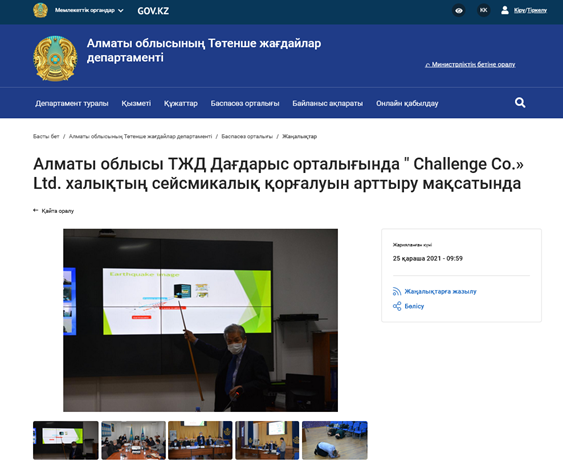The image size is (563, 462).
Task: Click the large department emblem
Action: pyautogui.click(x=55, y=58)
